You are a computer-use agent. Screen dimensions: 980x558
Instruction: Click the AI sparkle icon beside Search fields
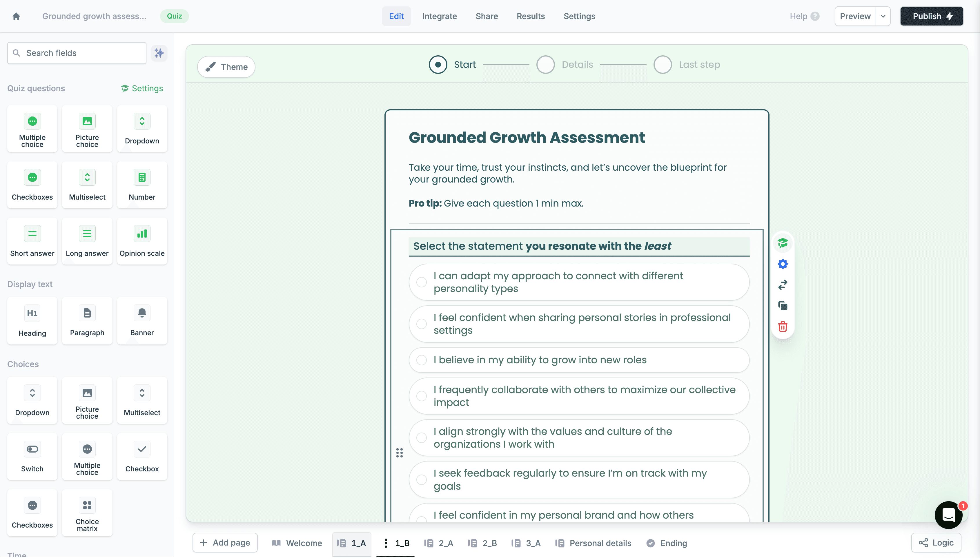point(159,53)
